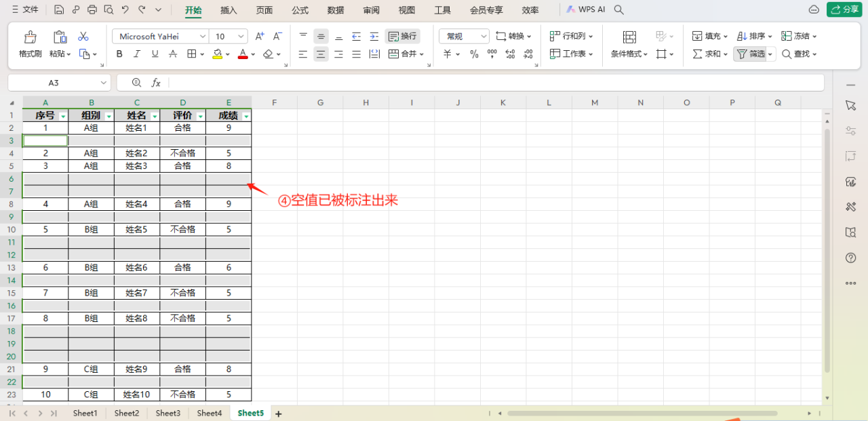The width and height of the screenshot is (868, 421).
Task: Open the Name Box A3 dropdown arrow
Action: pyautogui.click(x=104, y=83)
